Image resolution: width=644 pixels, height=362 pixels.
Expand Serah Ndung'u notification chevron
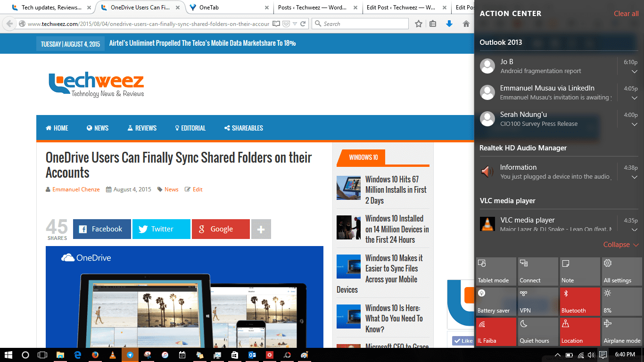(635, 124)
